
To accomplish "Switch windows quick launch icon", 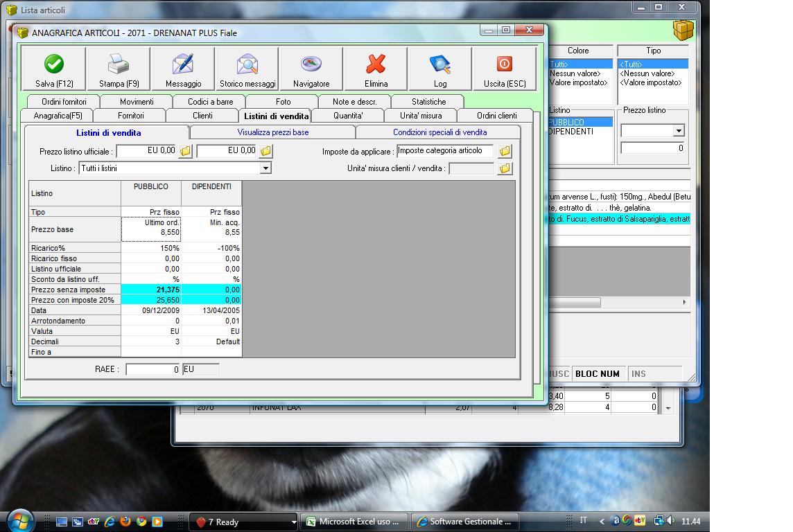I will [78, 522].
